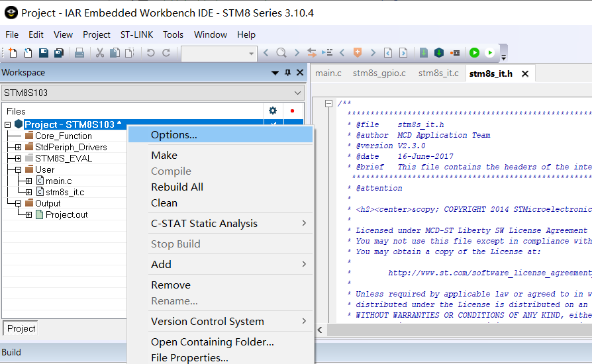Choose Options... from the context menu
Screen dimensions: 592x364
click(221, 134)
